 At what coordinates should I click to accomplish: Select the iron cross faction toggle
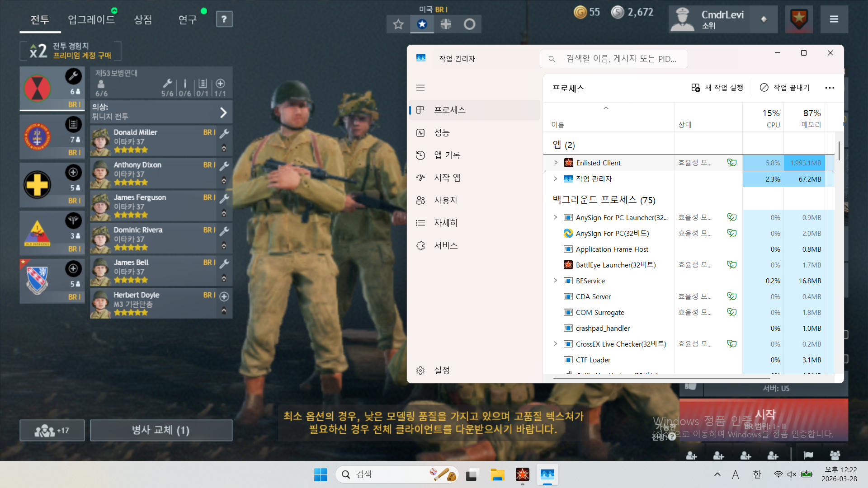[x=446, y=24]
